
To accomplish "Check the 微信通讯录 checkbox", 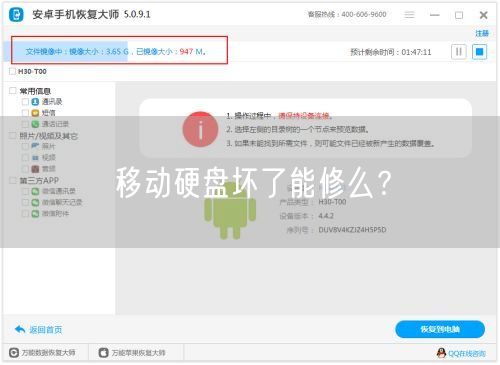I will click(x=25, y=191).
